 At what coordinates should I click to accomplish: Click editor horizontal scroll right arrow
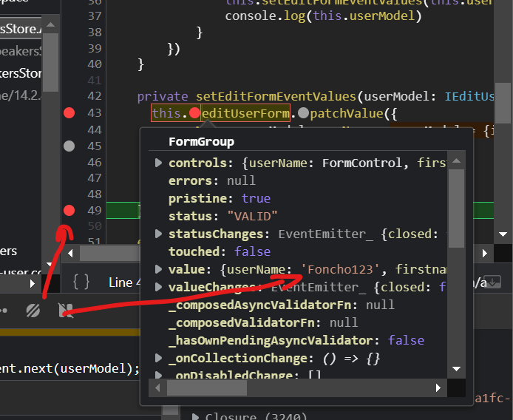(x=484, y=253)
